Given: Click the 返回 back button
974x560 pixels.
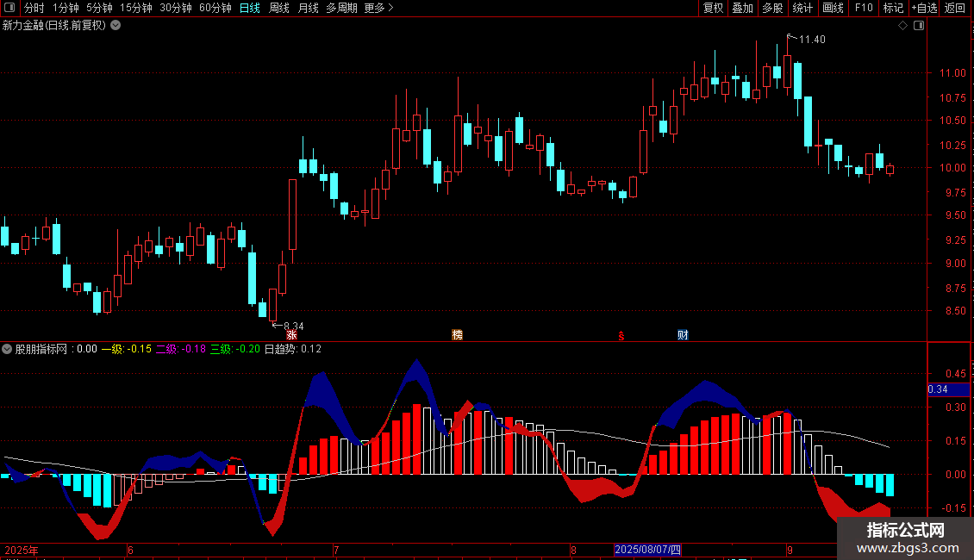Looking at the screenshot, I should click(x=955, y=8).
